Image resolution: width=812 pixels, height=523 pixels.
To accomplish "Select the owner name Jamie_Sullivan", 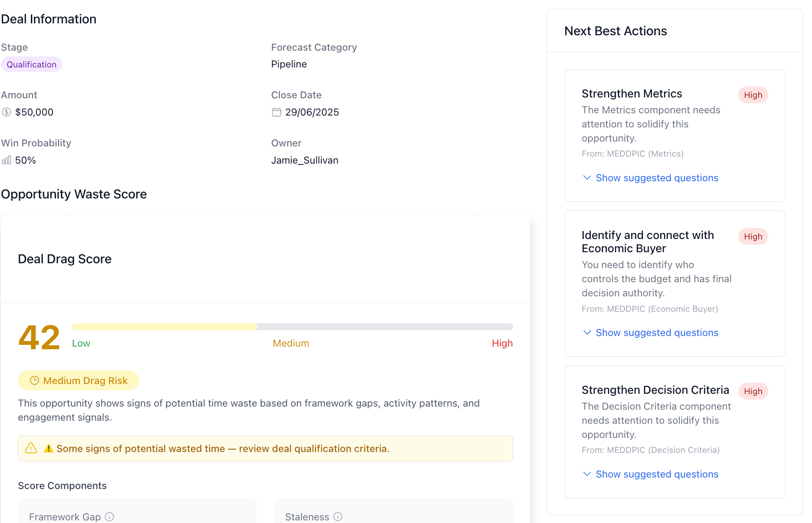I will [x=304, y=160].
